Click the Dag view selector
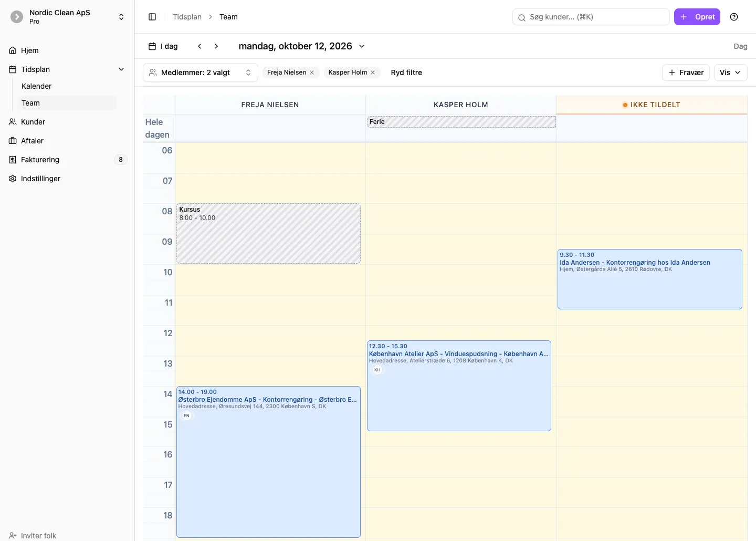Screen dimensions: 756x541 click(x=740, y=46)
